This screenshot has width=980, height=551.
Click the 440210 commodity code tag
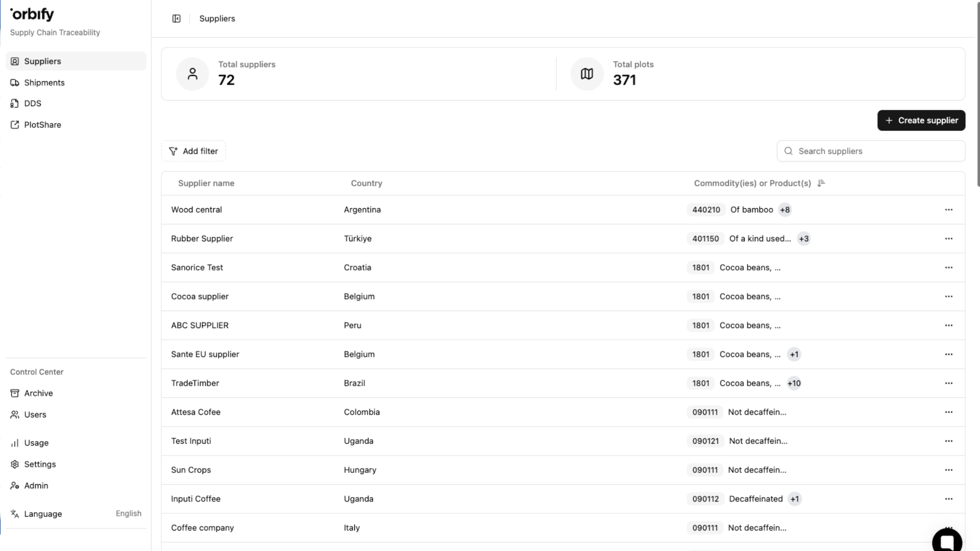(x=706, y=210)
